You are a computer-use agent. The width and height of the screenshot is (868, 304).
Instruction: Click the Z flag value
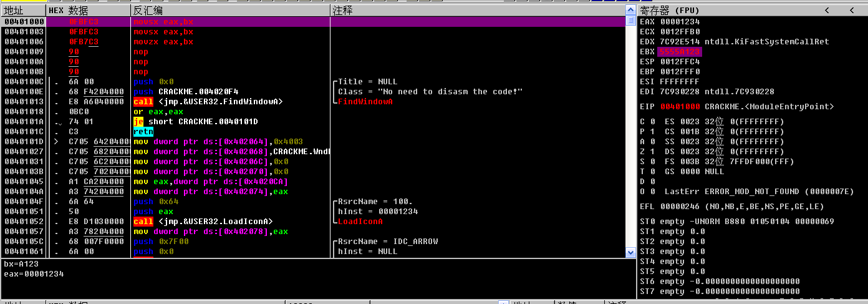coord(652,152)
